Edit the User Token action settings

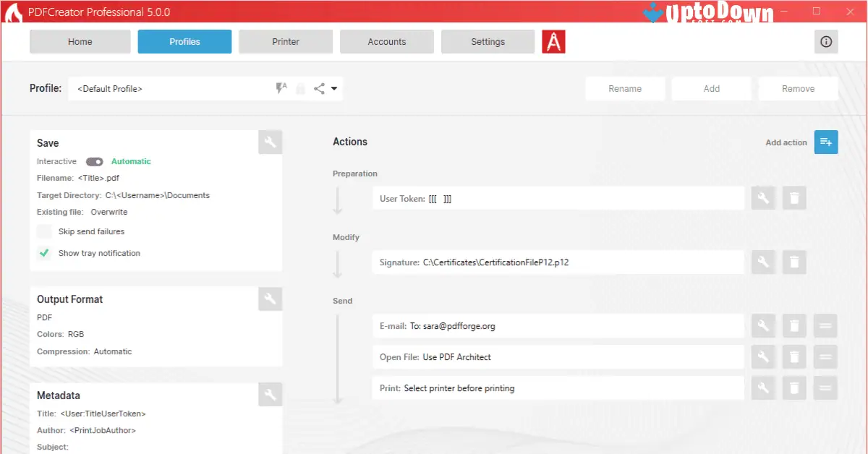[762, 197]
